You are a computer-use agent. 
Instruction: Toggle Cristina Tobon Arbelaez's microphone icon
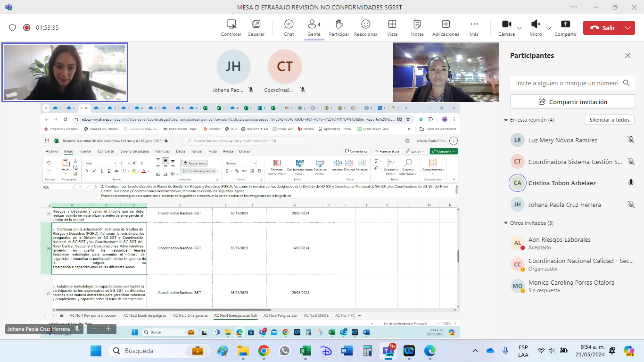pos(631,183)
